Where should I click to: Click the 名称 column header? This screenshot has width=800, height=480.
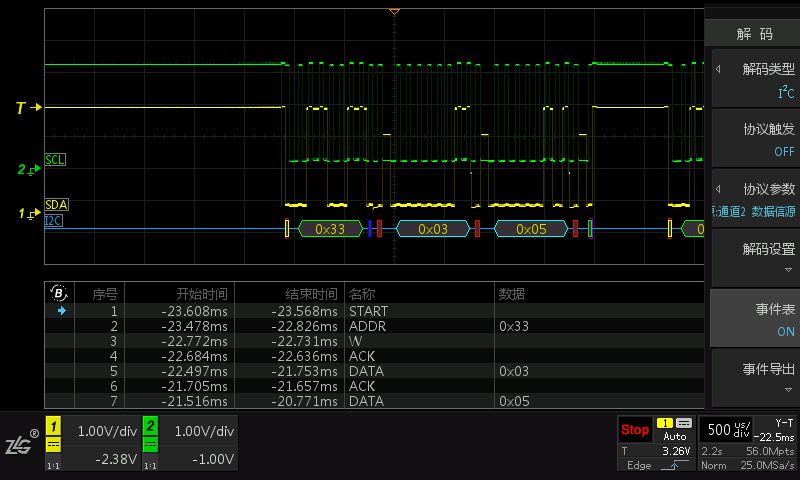(362, 294)
